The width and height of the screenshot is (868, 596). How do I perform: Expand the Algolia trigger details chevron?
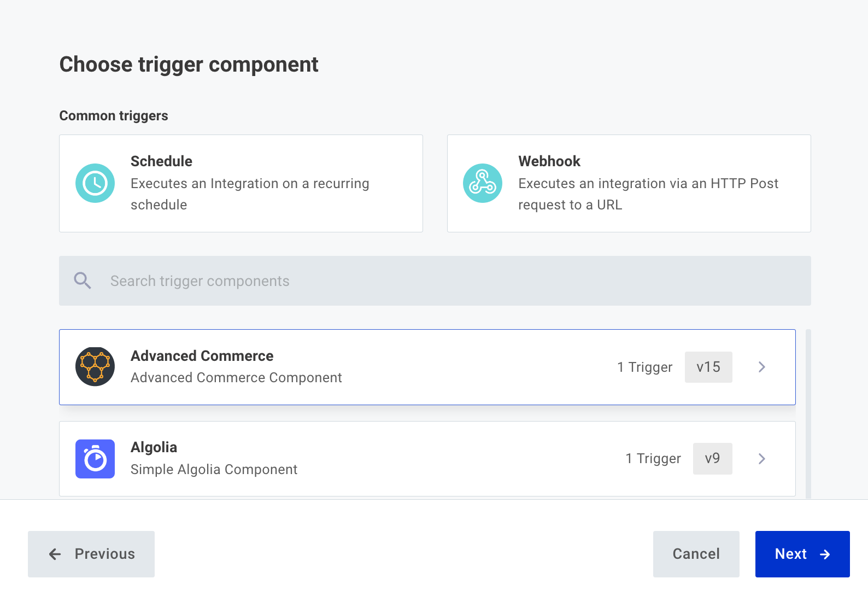761,459
